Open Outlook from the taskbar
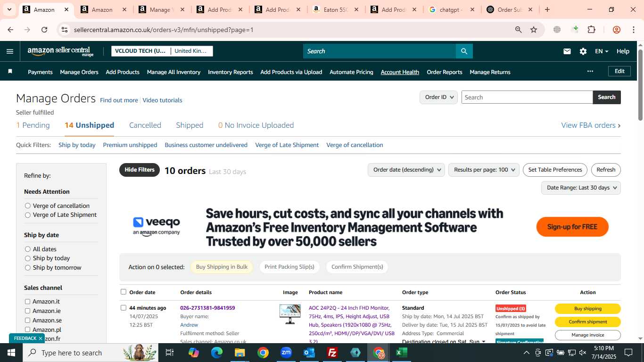This screenshot has height=362, width=644. pos(309,353)
